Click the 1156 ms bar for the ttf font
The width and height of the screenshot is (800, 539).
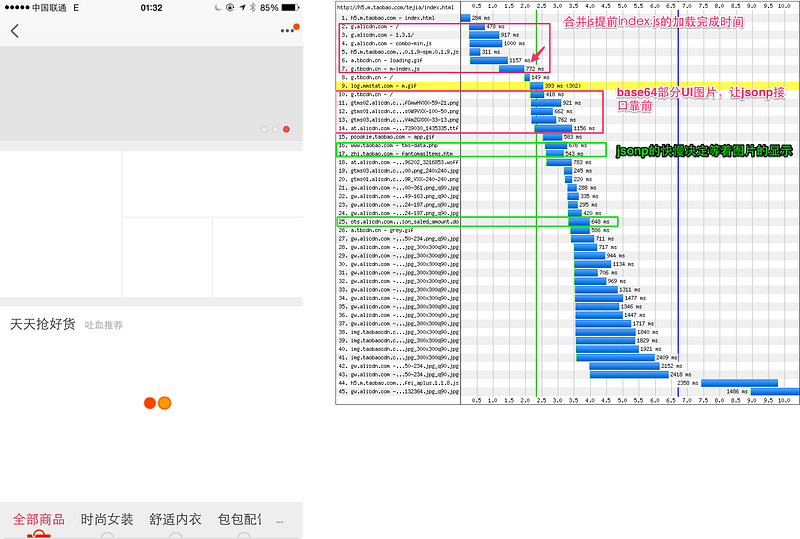coord(553,128)
